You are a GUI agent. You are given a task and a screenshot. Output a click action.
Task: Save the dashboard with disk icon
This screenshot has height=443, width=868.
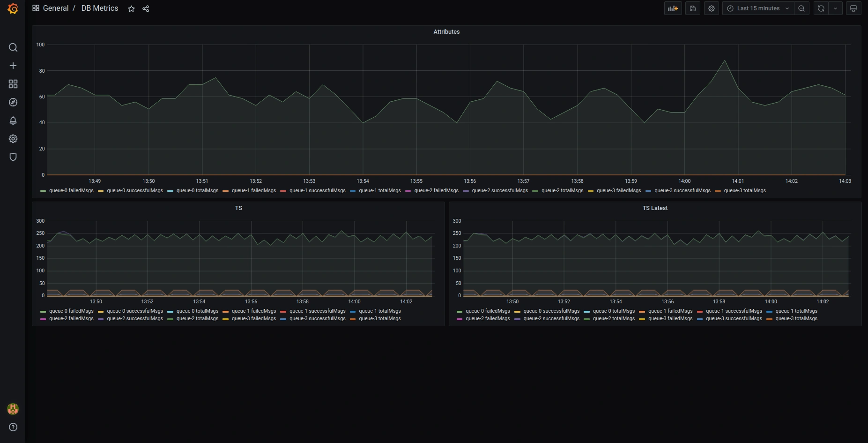click(693, 8)
